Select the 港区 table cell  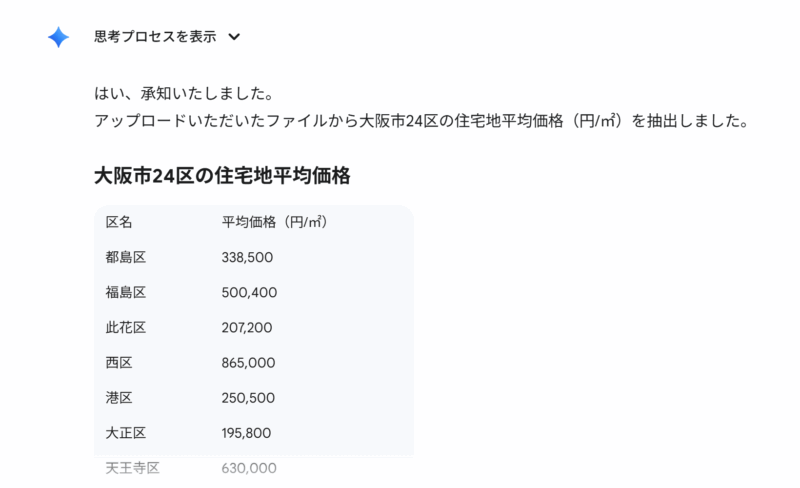119,397
